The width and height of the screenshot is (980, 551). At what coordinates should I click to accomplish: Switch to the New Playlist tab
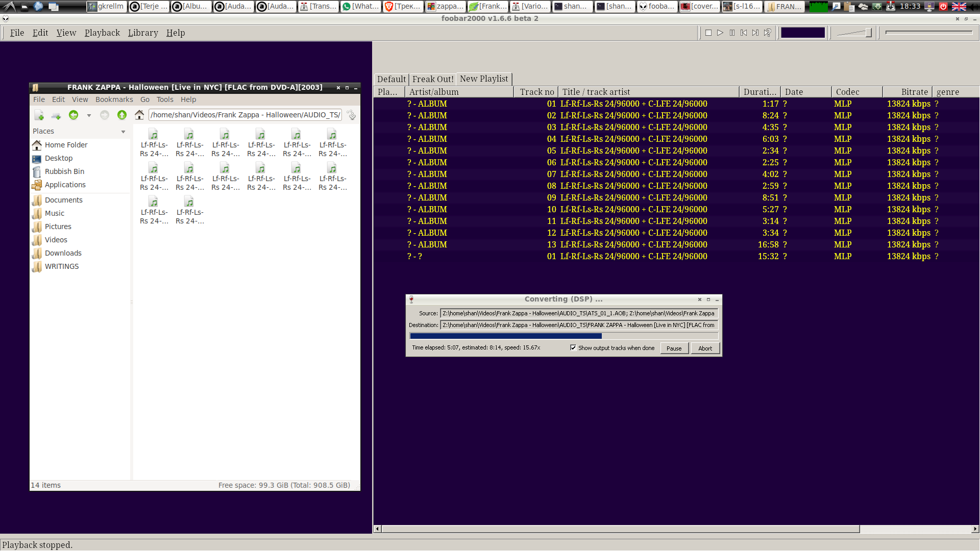tap(484, 79)
